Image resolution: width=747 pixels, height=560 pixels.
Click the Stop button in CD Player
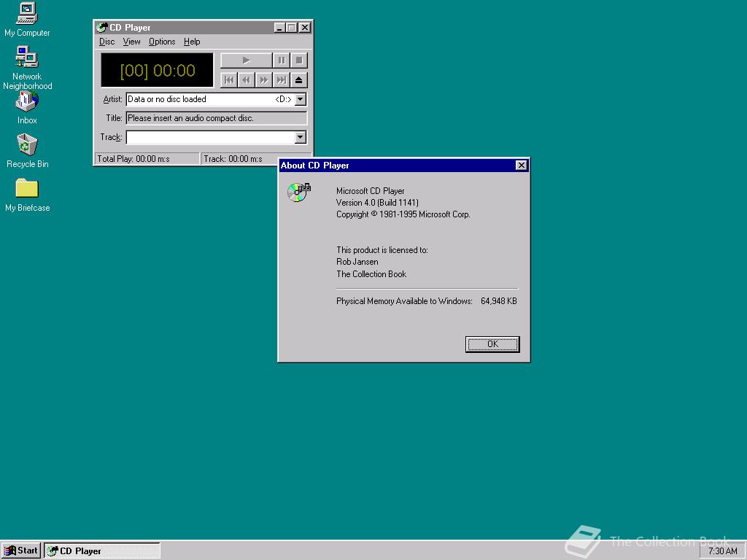298,61
